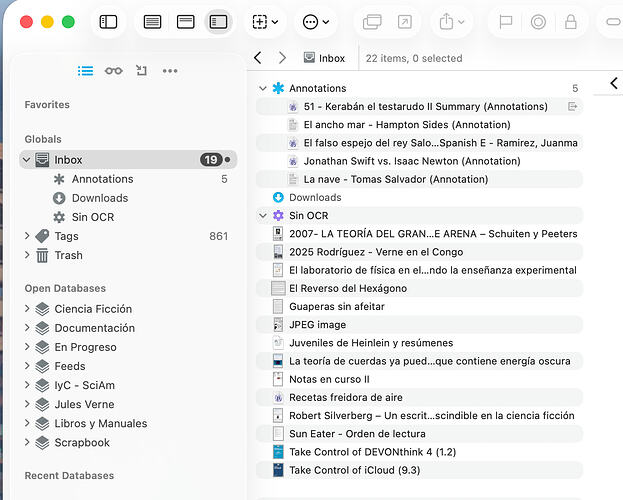Show the Reading List glasses tab
Image resolution: width=623 pixels, height=500 pixels.
114,71
